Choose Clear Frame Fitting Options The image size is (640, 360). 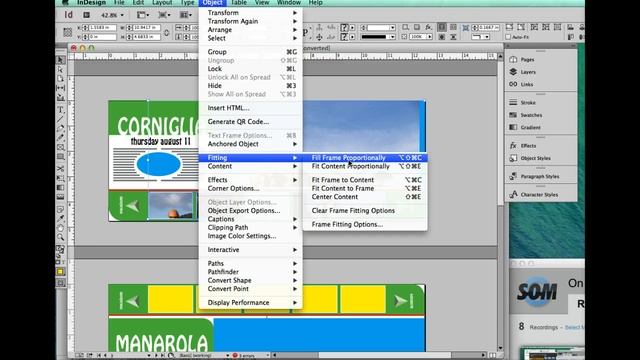pyautogui.click(x=365, y=211)
